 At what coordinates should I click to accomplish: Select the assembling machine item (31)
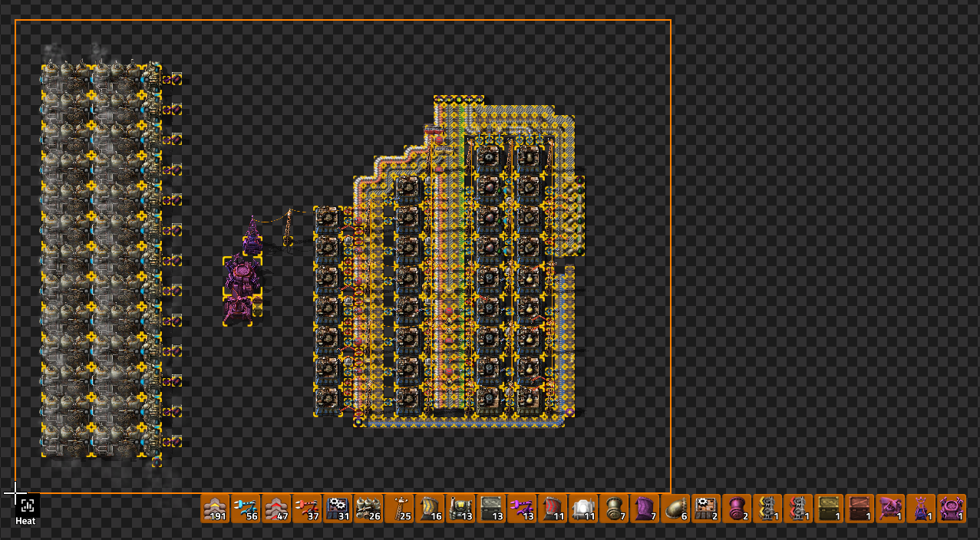[338, 509]
